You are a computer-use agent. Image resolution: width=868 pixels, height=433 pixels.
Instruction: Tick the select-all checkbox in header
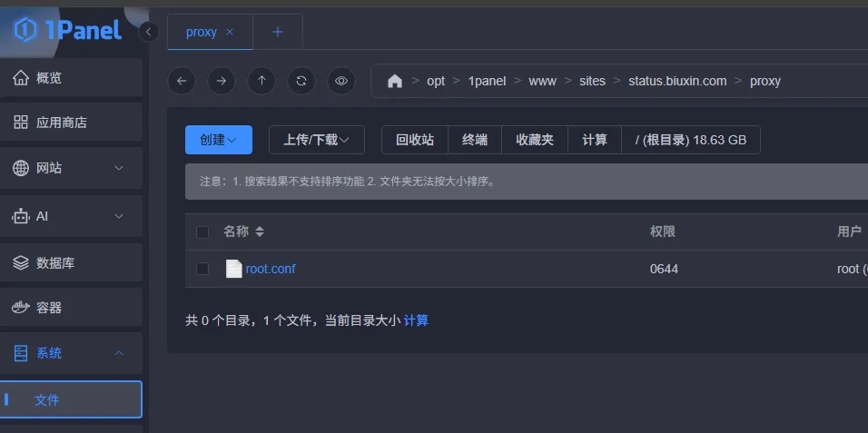(x=202, y=232)
